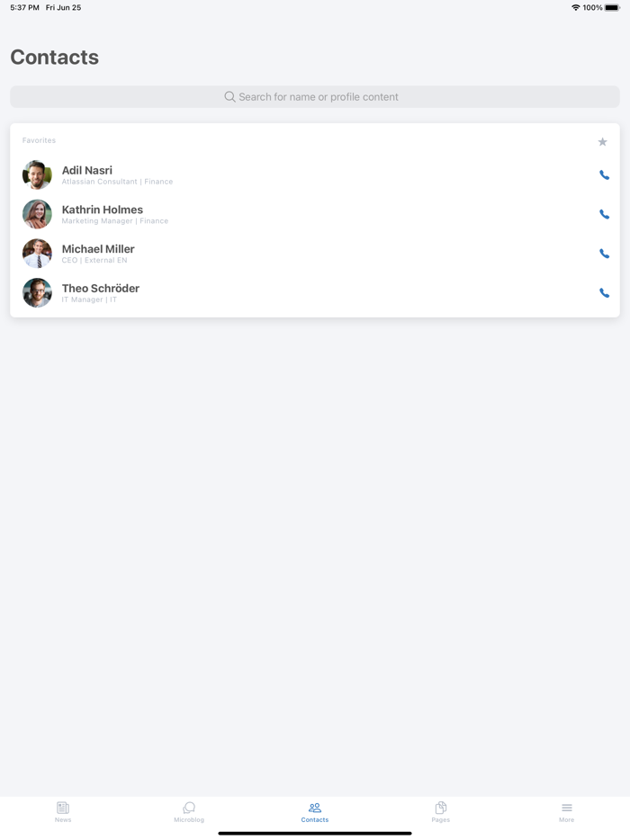Check the battery status icon
This screenshot has height=840, width=630.
coord(612,7)
